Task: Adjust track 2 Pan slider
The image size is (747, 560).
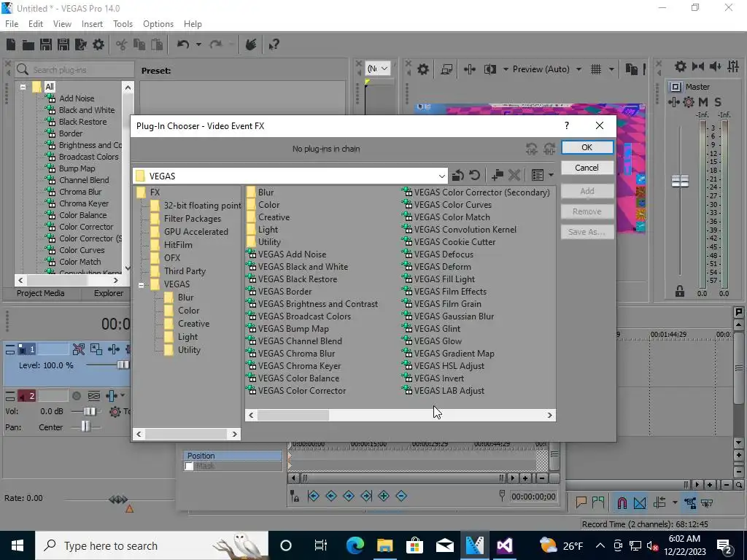Action: pos(85,427)
